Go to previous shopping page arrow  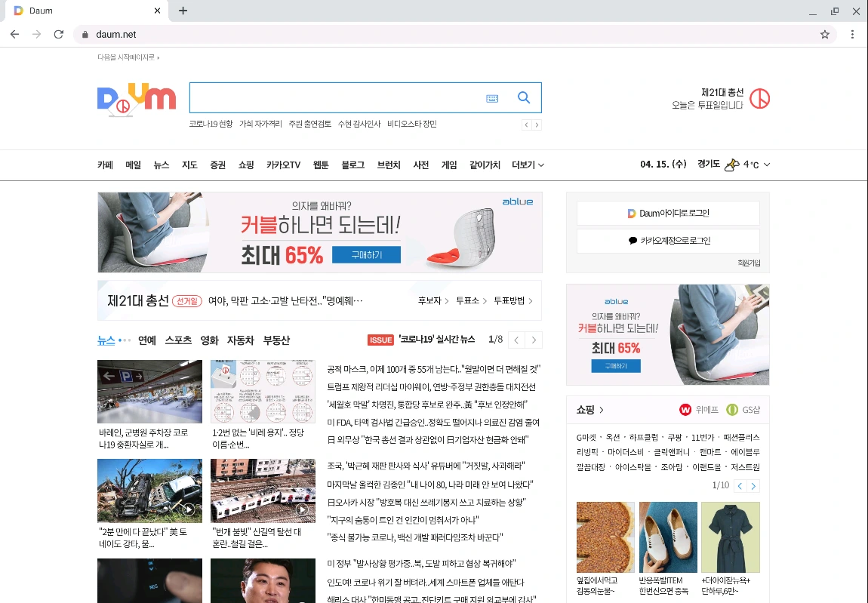click(x=740, y=486)
